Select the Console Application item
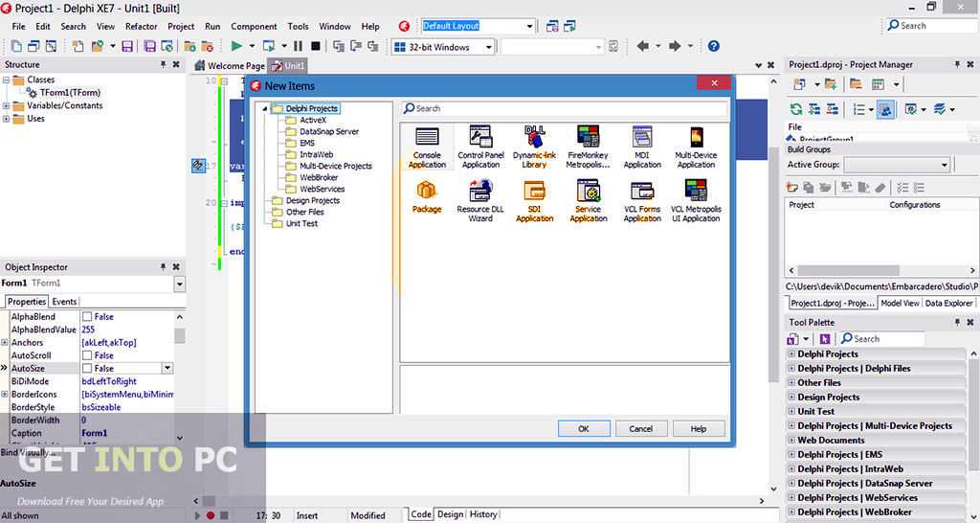 427,147
